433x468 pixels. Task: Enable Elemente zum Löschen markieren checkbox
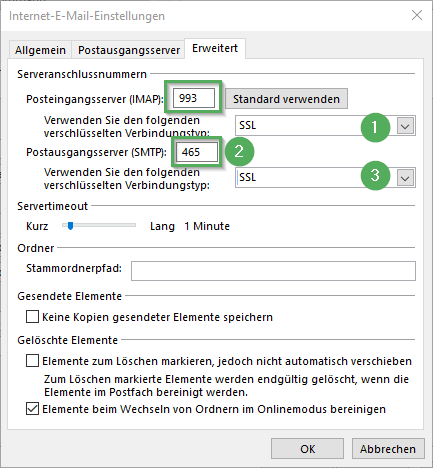coord(32,361)
